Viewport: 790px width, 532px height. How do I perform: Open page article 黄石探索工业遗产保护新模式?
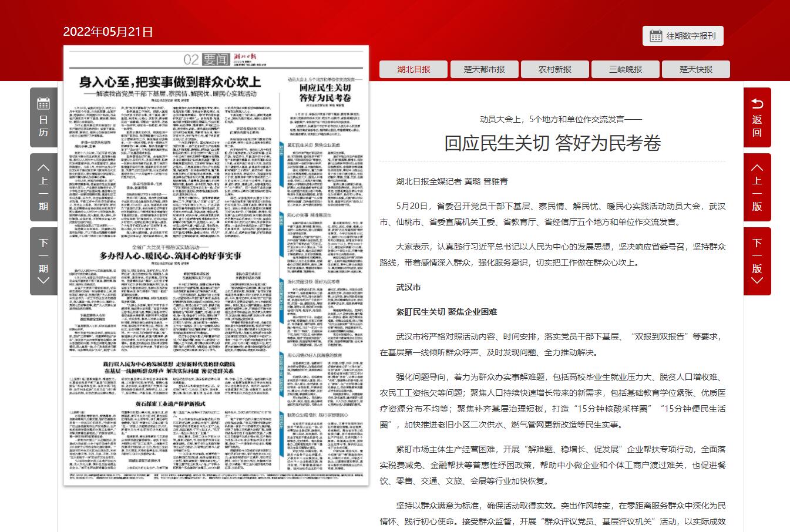tap(170, 405)
